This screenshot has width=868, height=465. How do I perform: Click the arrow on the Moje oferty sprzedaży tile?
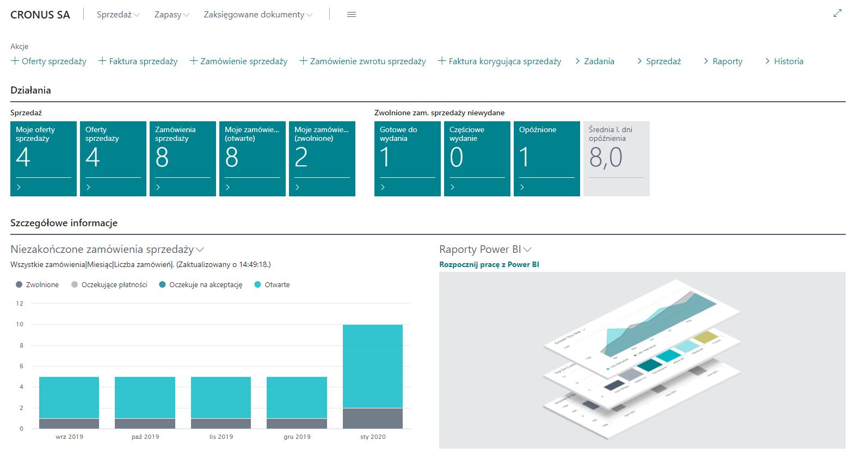(x=19, y=187)
